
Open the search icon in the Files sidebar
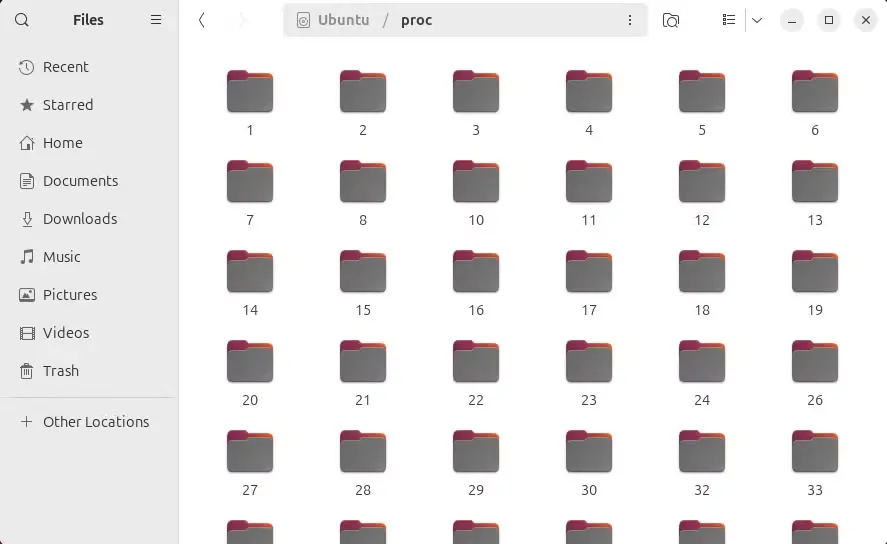(x=21, y=20)
